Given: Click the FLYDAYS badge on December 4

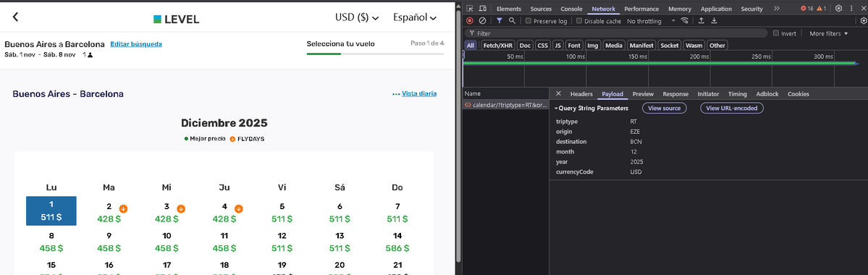Looking at the screenshot, I should (239, 208).
